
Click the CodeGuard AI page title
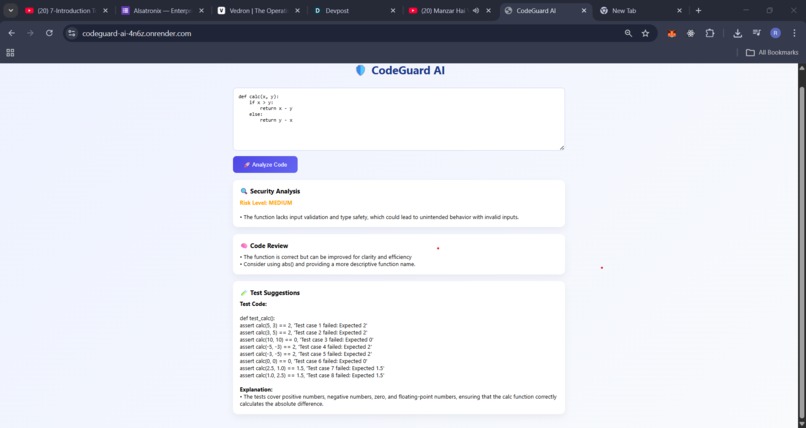tap(408, 70)
